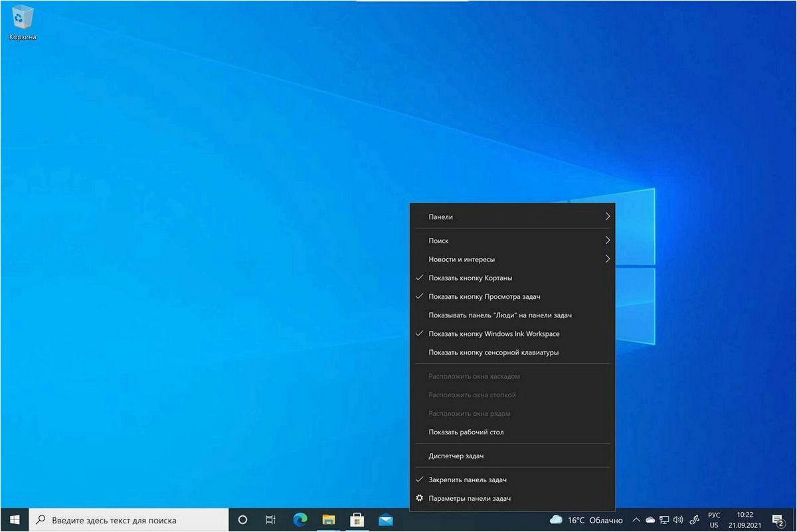The image size is (797, 532).
Task: Open Task View button on taskbar
Action: (270, 520)
